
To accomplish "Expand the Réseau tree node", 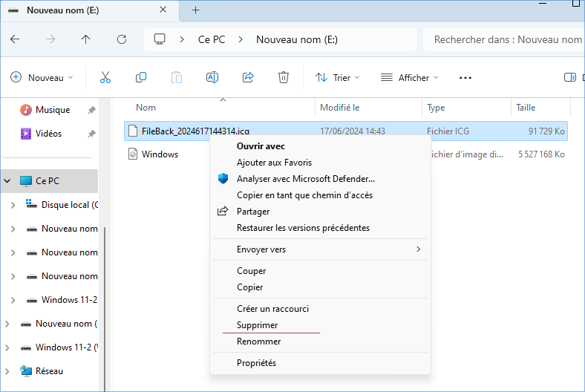I will point(8,370).
